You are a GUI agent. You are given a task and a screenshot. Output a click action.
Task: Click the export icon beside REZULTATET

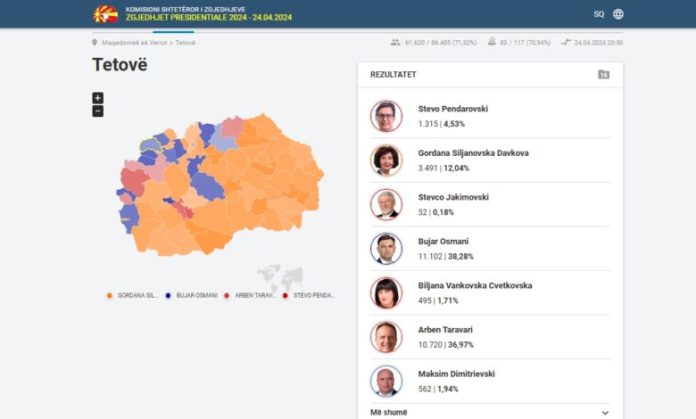point(603,75)
